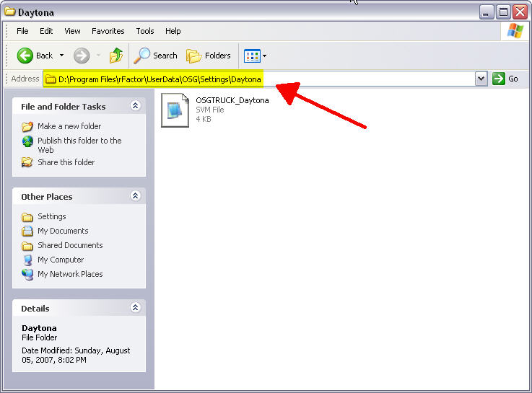Click the Details heading text
Image resolution: width=532 pixels, height=393 pixels.
[x=35, y=309]
